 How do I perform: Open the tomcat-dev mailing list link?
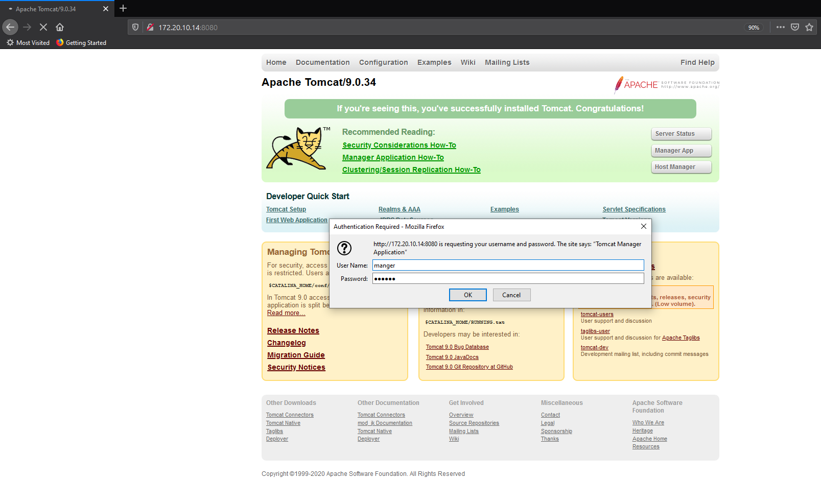pyautogui.click(x=595, y=348)
